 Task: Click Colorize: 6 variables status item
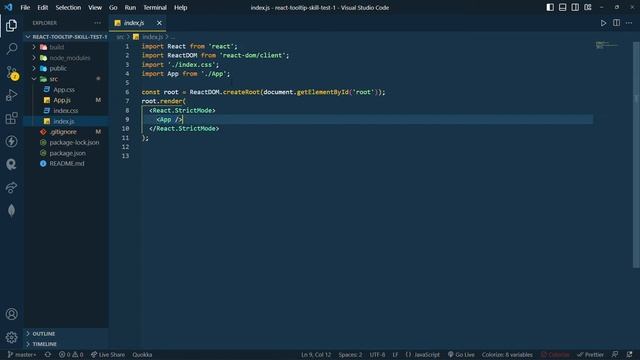[x=507, y=355]
